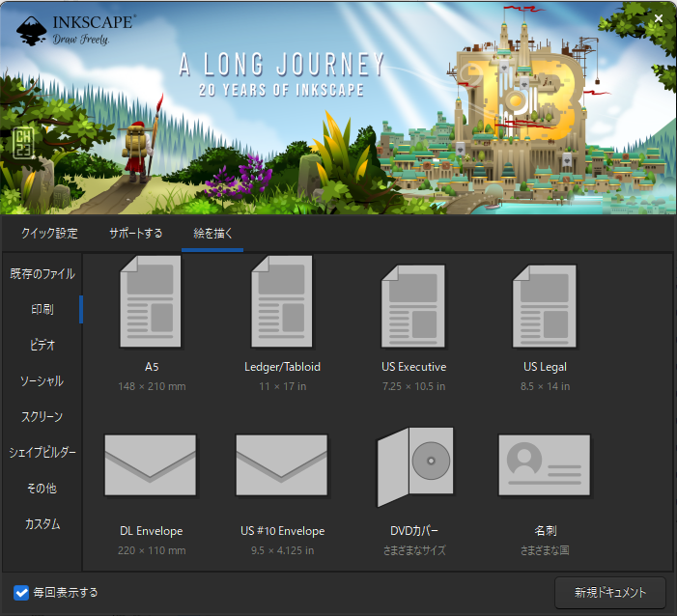The width and height of the screenshot is (677, 616).
Task: Toggle the 毎回表示する checkbox
Action: tap(21, 592)
